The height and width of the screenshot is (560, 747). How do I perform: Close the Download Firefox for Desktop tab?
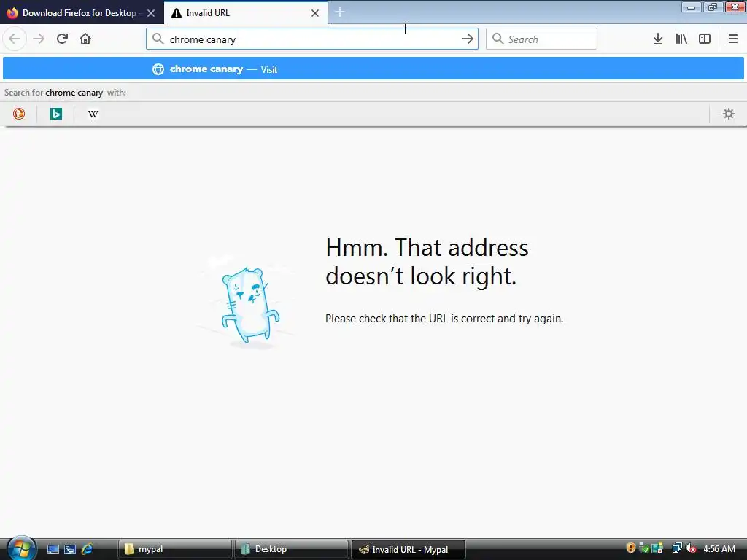tap(151, 13)
